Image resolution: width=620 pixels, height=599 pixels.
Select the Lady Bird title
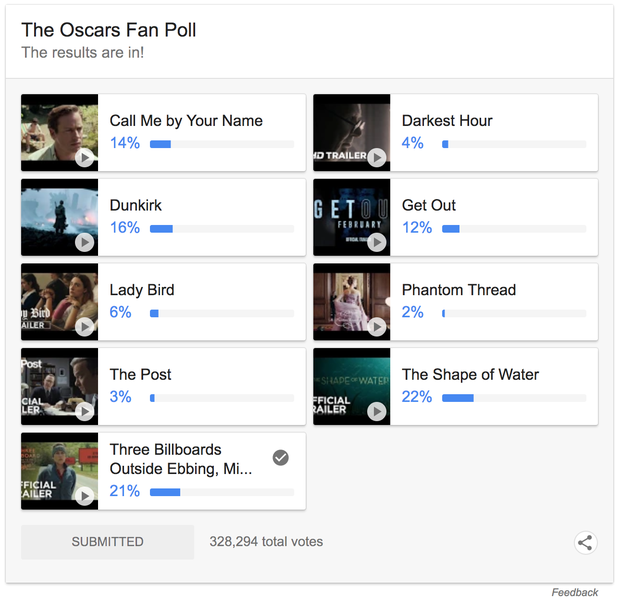click(x=142, y=290)
